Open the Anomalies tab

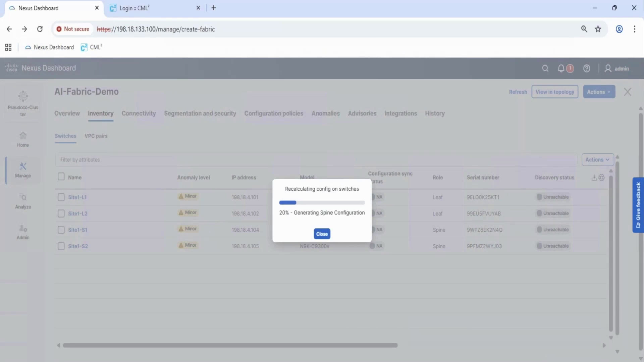[x=325, y=114]
